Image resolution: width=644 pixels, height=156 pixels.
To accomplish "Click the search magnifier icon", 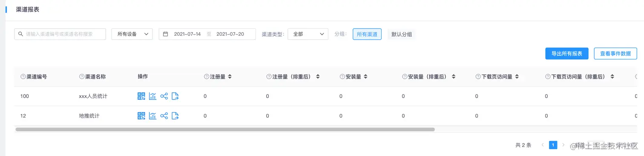I will pyautogui.click(x=20, y=34).
